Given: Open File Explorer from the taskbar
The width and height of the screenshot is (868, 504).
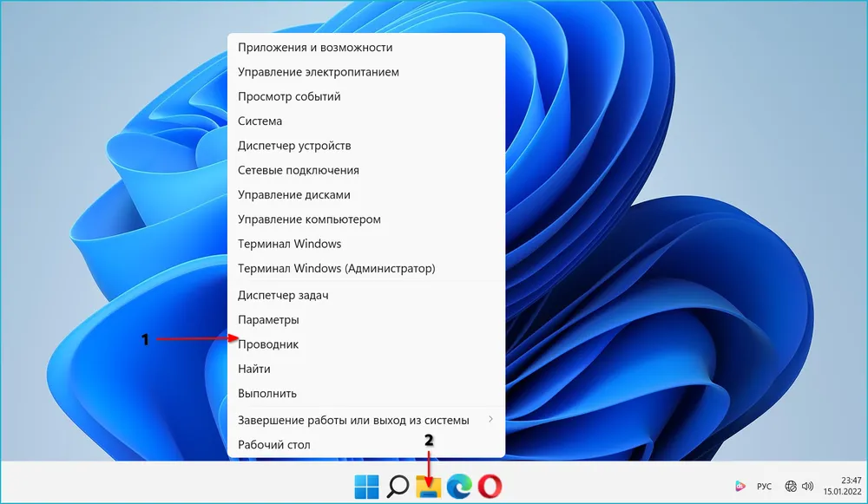Looking at the screenshot, I should pyautogui.click(x=429, y=487).
